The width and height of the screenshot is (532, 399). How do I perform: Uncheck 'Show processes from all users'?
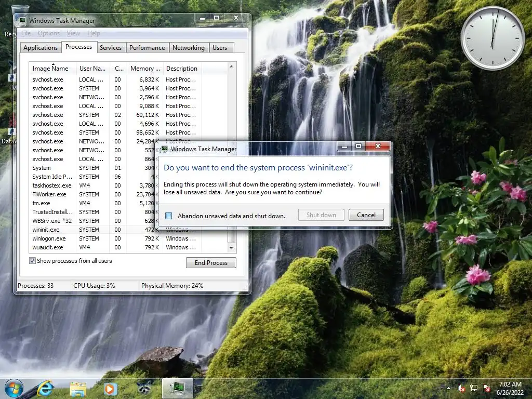[32, 261]
